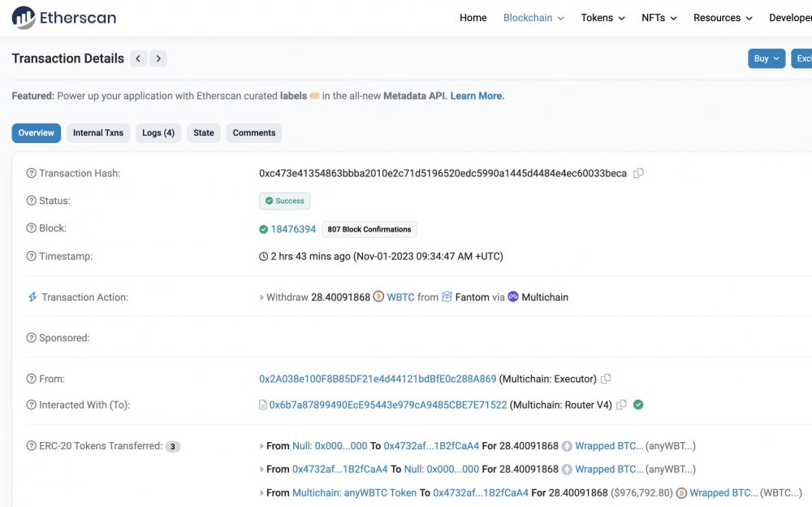Click green verified checkmark after Router V4
Screen dimensions: 812x507
[x=638, y=405]
